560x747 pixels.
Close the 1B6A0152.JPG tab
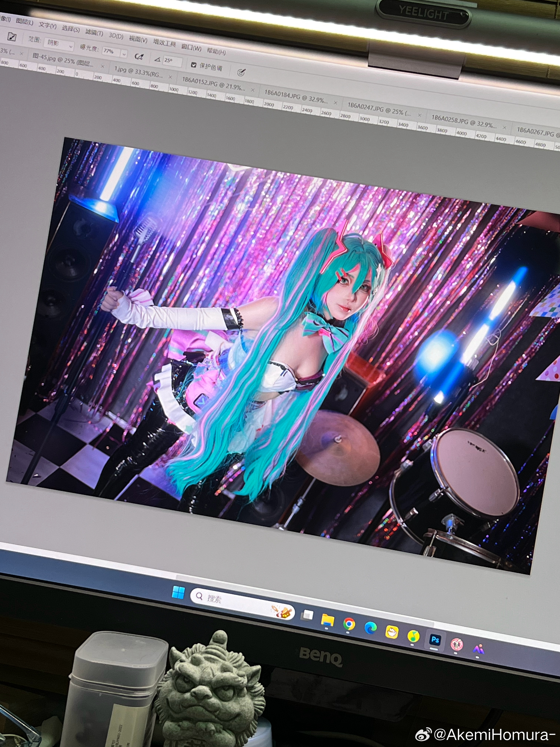[x=253, y=90]
